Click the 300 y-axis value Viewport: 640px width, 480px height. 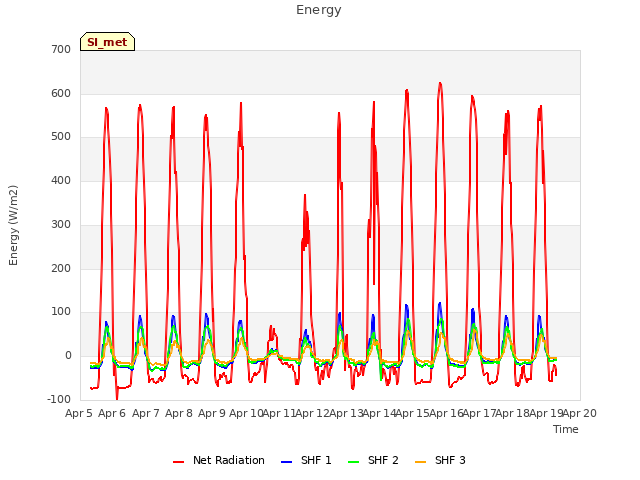[61, 224]
